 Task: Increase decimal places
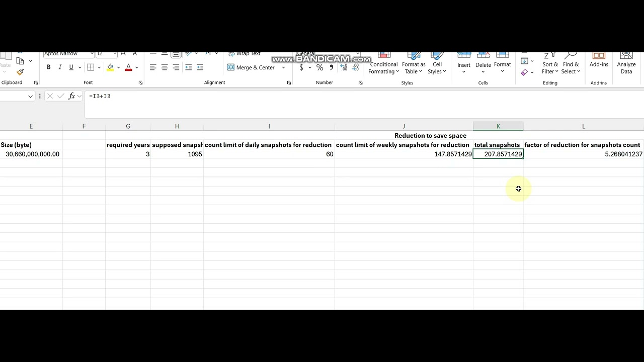(x=344, y=67)
